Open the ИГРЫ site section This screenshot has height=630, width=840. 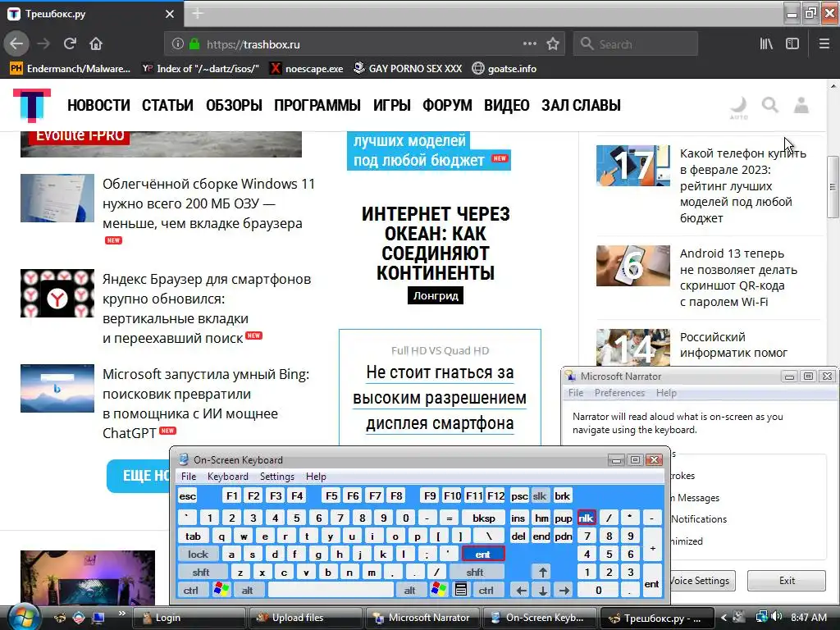click(391, 105)
